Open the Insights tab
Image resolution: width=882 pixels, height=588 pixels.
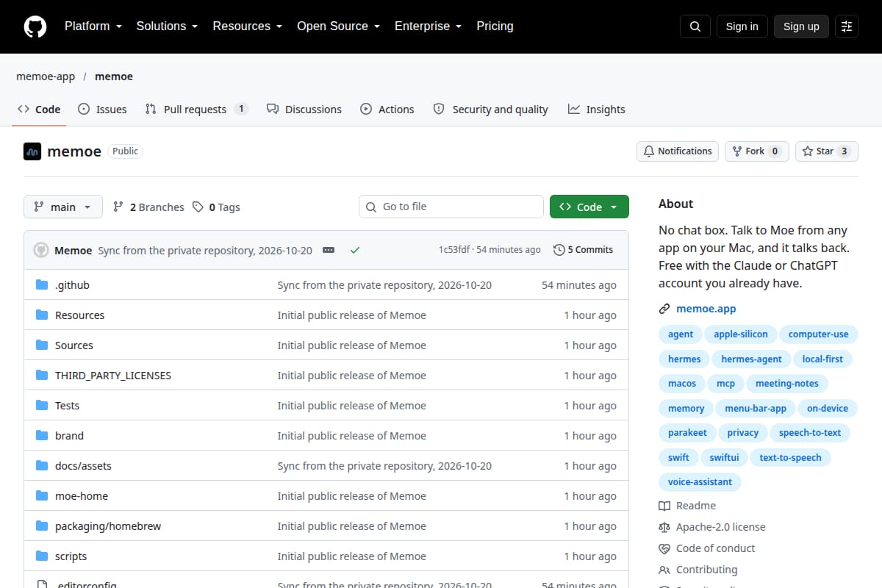click(x=597, y=110)
